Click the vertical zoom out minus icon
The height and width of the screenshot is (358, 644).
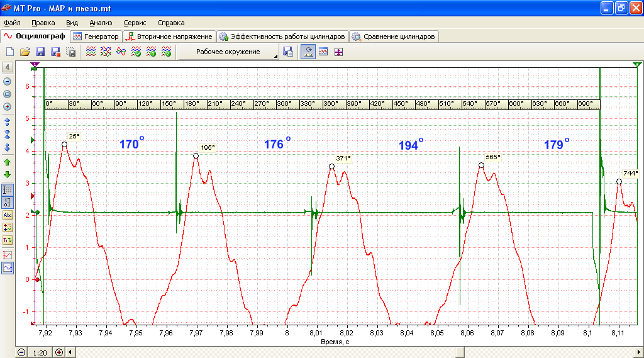[7, 81]
